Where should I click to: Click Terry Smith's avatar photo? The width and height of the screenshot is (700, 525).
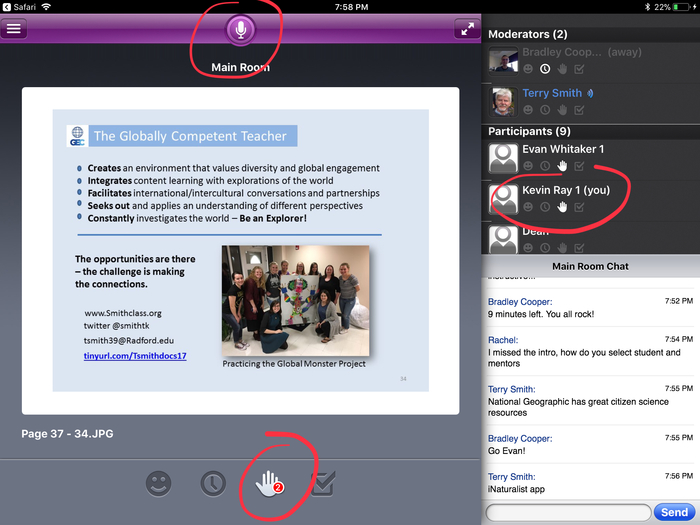tap(503, 101)
